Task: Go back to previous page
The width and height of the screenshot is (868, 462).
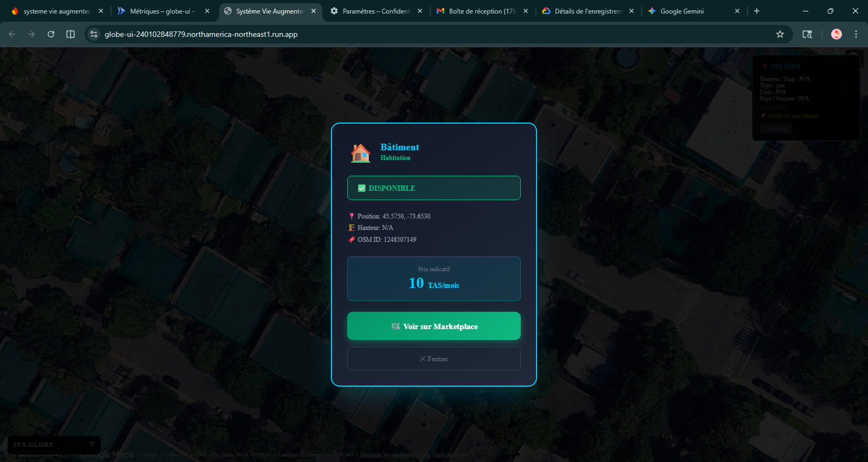Action: click(12, 34)
